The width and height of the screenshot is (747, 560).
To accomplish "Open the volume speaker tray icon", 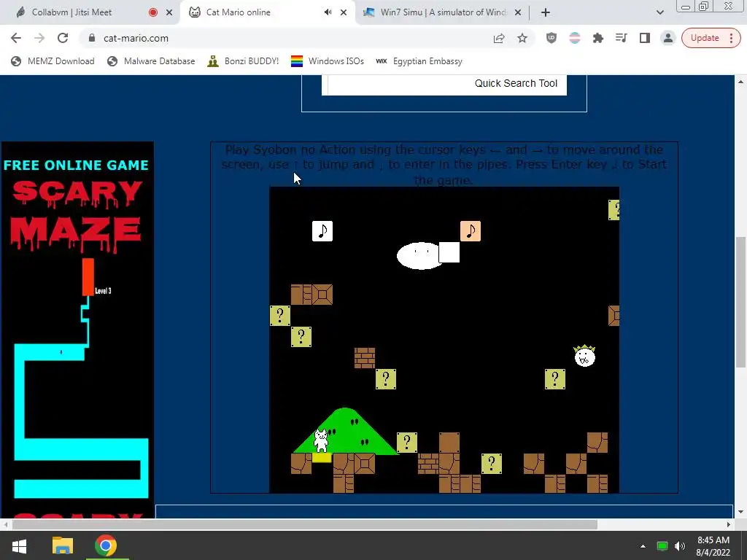I will pyautogui.click(x=680, y=546).
